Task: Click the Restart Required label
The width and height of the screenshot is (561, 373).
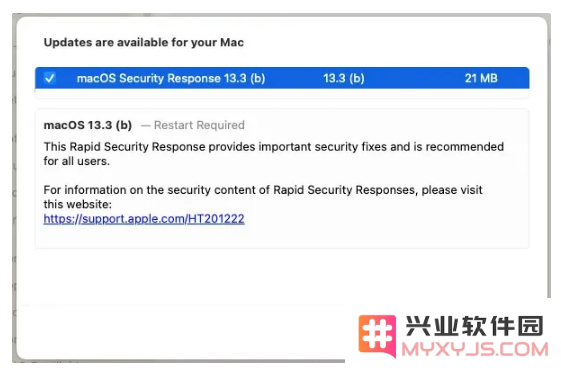Action: 199,125
